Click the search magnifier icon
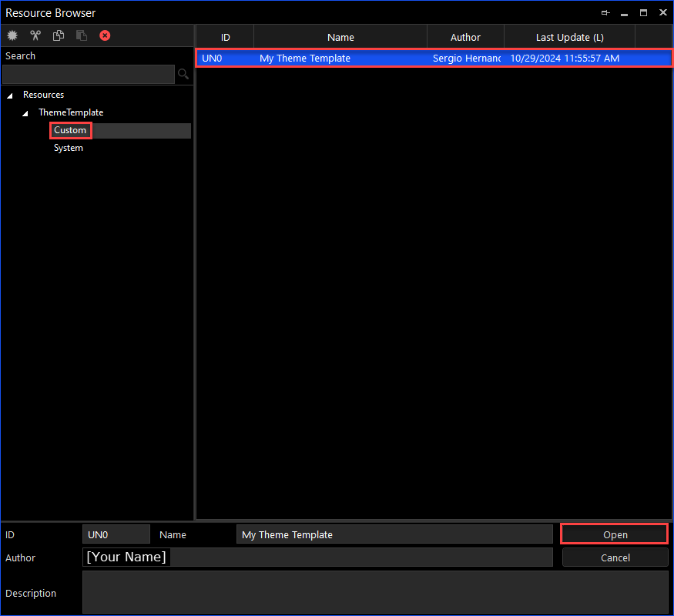The width and height of the screenshot is (674, 616). 183,74
